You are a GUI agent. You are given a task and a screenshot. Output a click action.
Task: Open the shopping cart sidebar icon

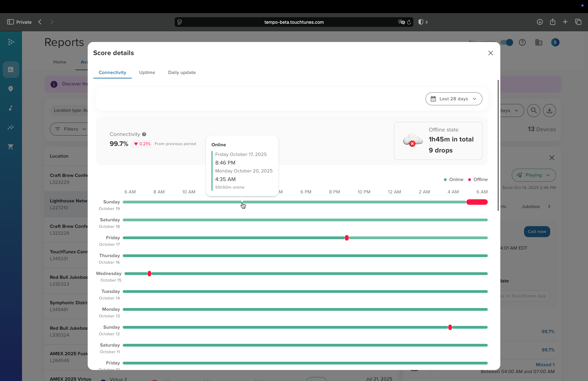click(11, 147)
